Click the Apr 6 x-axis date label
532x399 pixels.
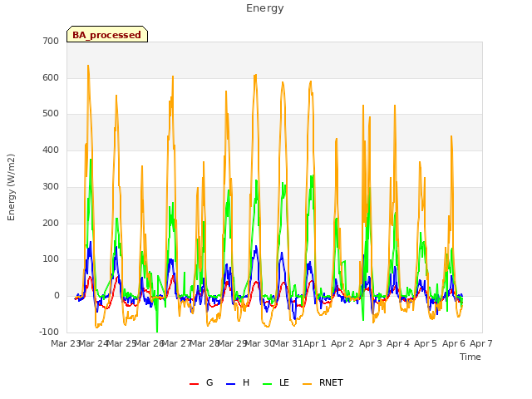click(454, 343)
